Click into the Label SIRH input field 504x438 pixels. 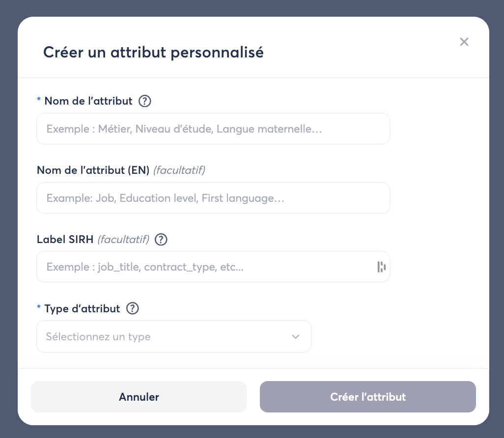pyautogui.click(x=206, y=267)
